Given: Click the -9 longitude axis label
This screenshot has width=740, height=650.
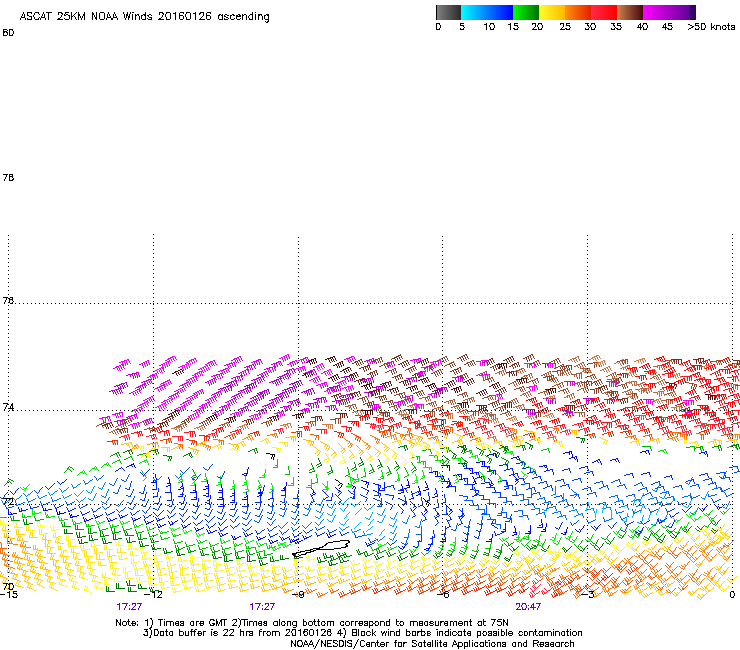Looking at the screenshot, I should pyautogui.click(x=298, y=594).
